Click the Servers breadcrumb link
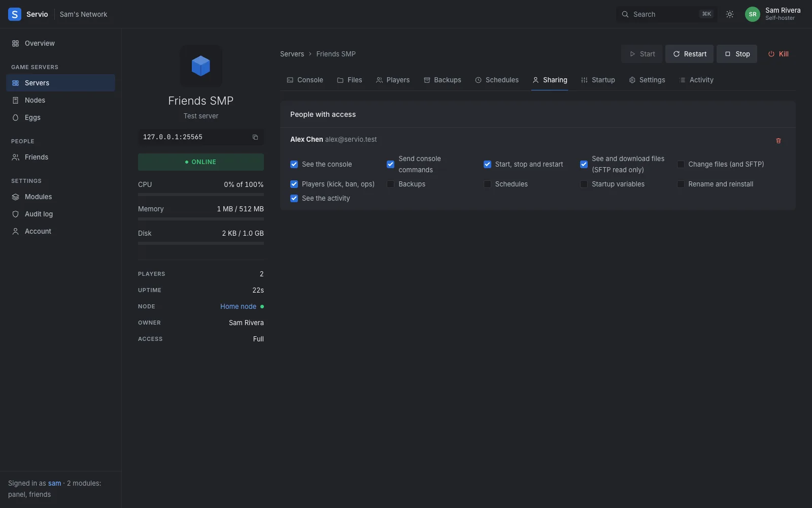 click(x=292, y=54)
